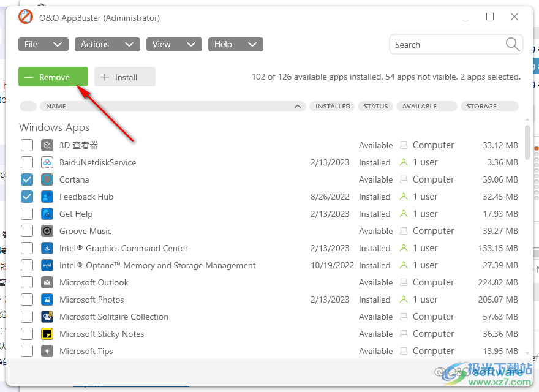
Task: Click the Get Help app icon
Action: coord(47,214)
